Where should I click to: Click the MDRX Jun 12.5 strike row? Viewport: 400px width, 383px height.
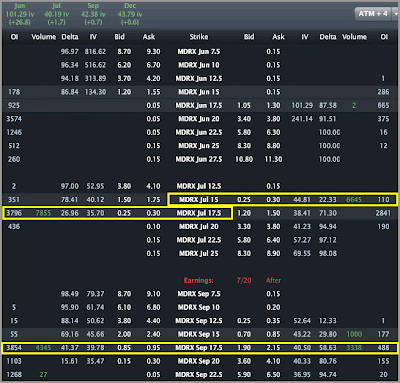[x=200, y=78]
